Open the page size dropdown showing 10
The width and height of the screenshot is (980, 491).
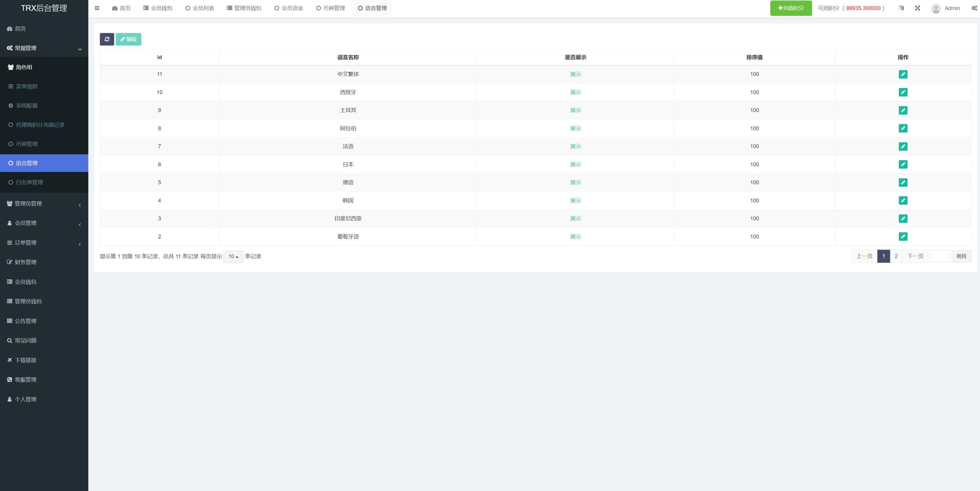pos(233,256)
